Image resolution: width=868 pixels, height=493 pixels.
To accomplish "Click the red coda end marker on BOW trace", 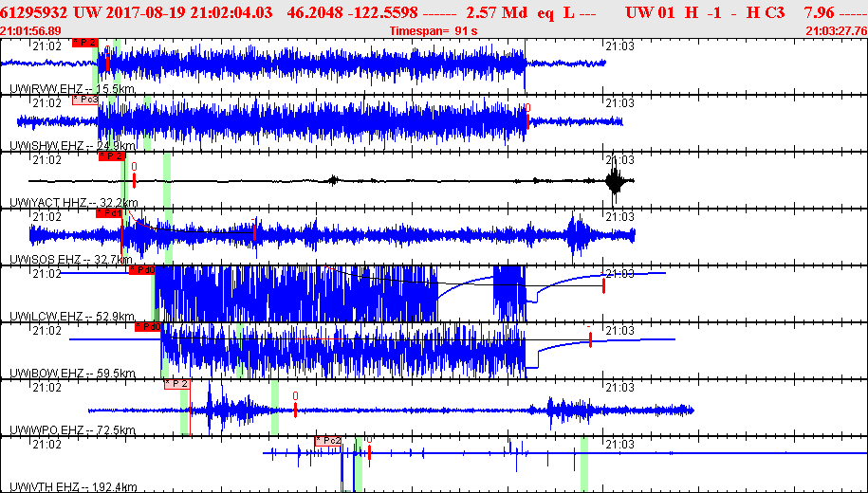I will coord(590,339).
